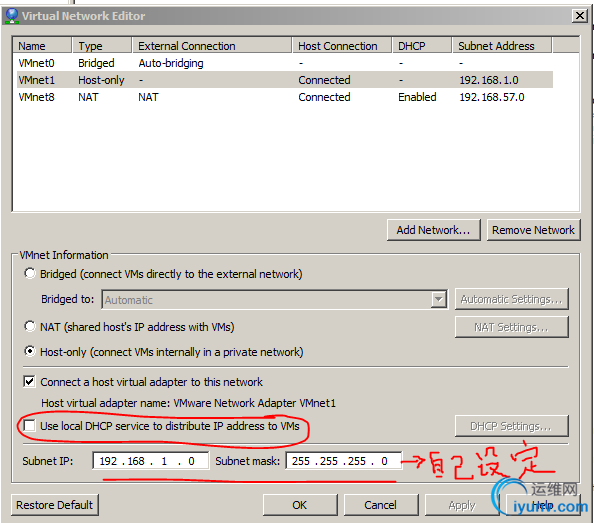Click the Cancel button
Image resolution: width=594 pixels, height=523 pixels.
pyautogui.click(x=381, y=505)
